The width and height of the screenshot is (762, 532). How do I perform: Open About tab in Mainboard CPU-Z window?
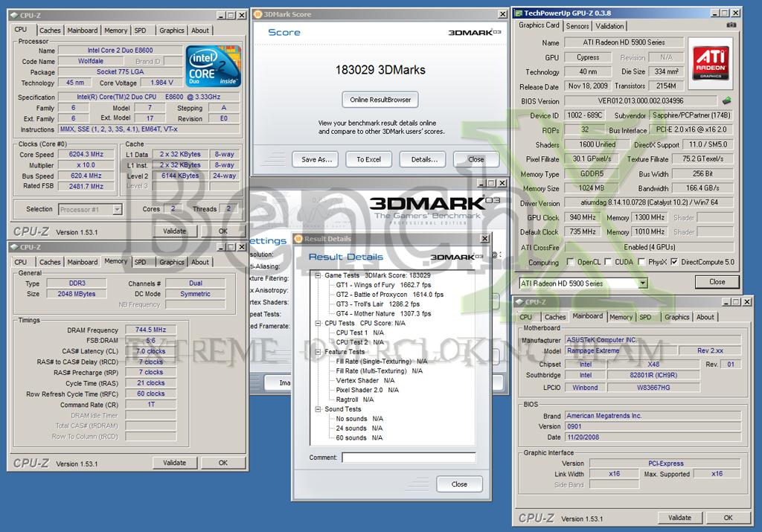pos(705,317)
